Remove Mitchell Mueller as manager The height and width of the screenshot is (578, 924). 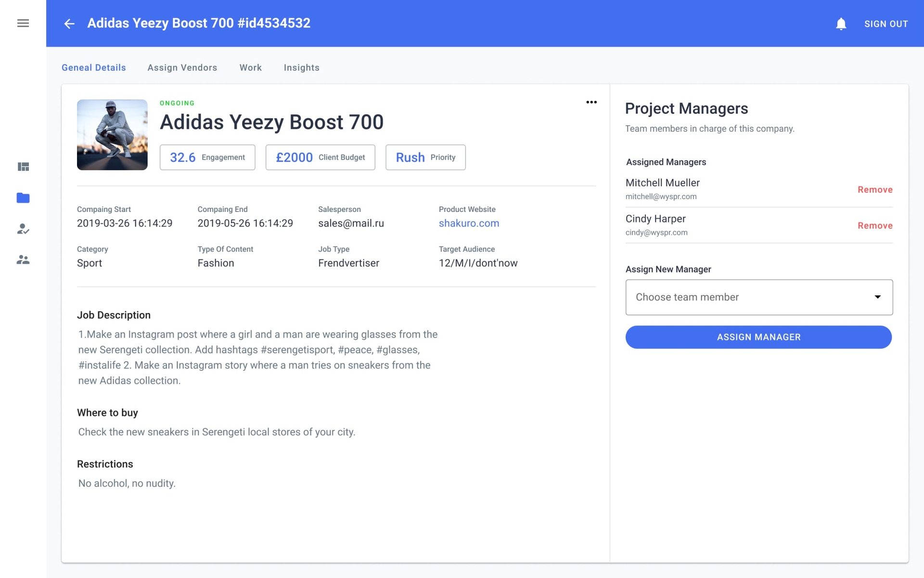[x=875, y=190]
